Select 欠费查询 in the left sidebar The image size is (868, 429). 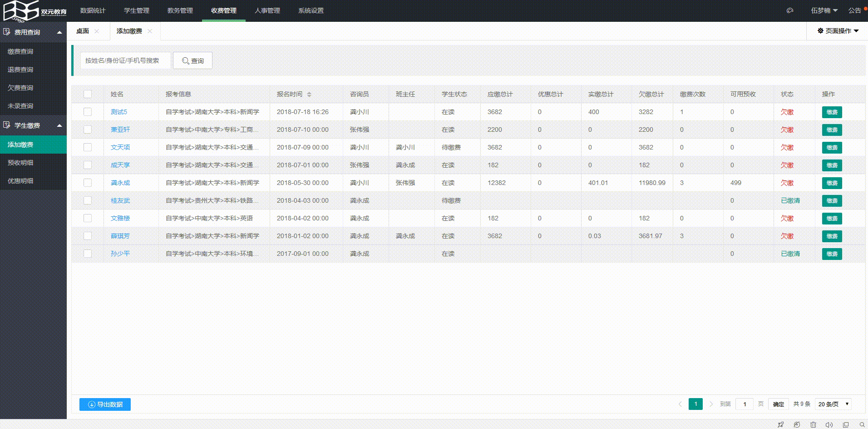point(20,88)
